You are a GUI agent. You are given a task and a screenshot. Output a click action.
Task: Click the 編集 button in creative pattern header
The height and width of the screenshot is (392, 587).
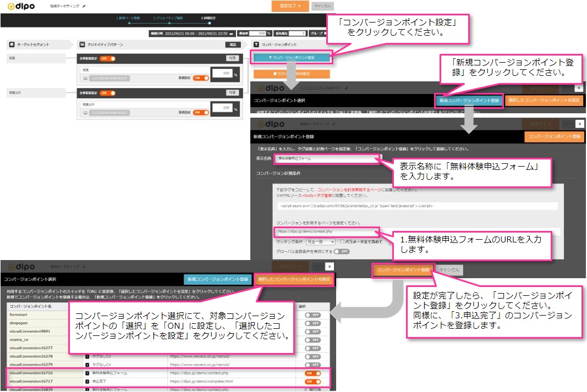[233, 45]
